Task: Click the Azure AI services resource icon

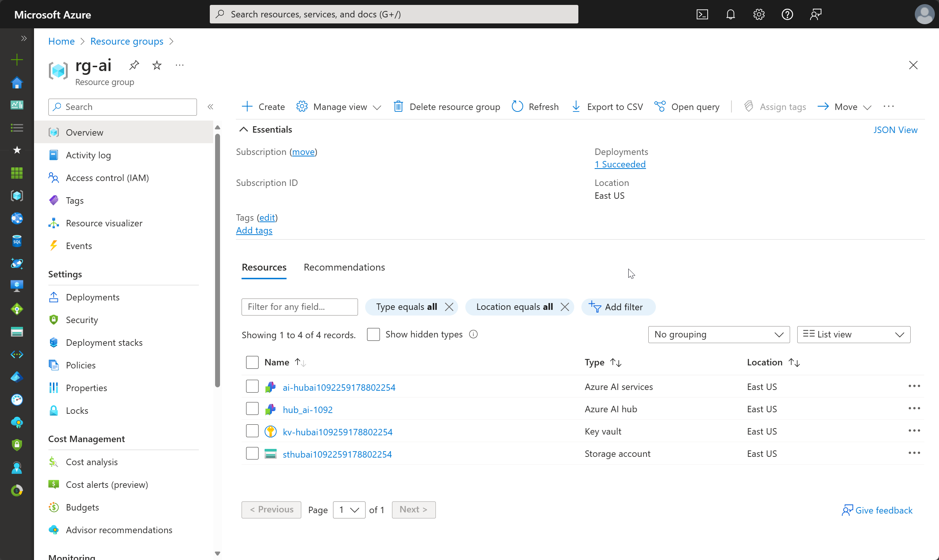Action: point(271,386)
